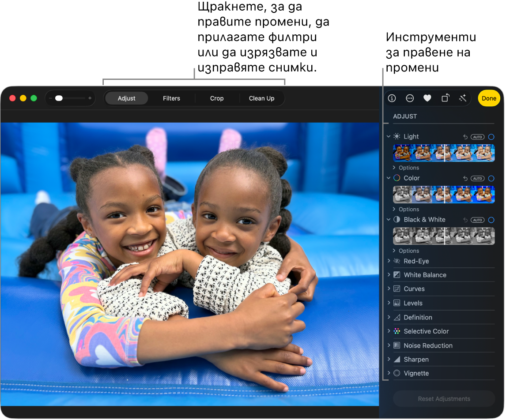
Task: Expand the Vignette section chevron
Action: click(x=389, y=373)
